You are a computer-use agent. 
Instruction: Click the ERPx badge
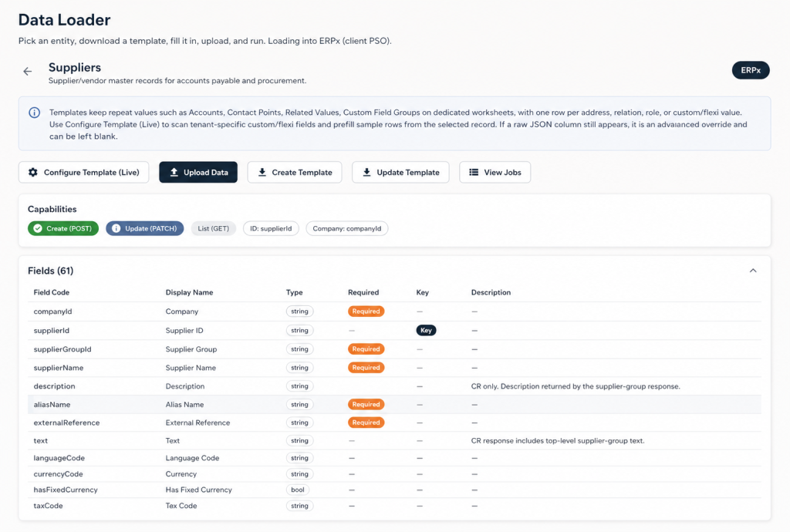point(751,70)
